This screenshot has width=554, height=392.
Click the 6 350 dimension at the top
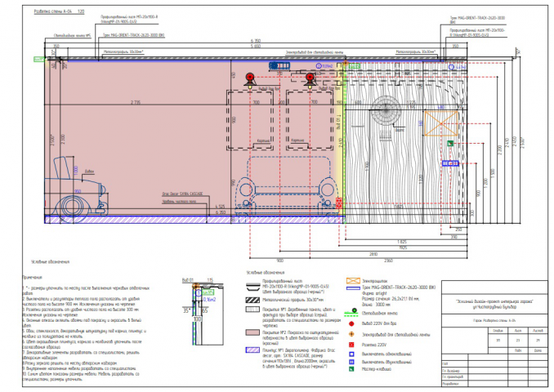[256, 41]
